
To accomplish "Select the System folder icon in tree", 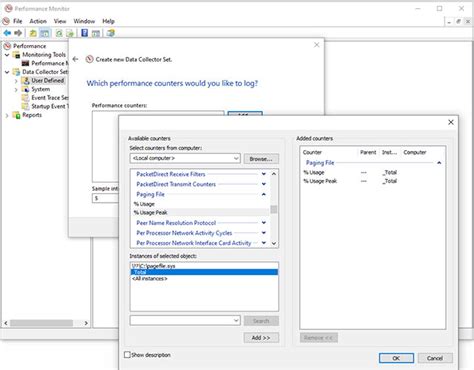I will click(25, 89).
